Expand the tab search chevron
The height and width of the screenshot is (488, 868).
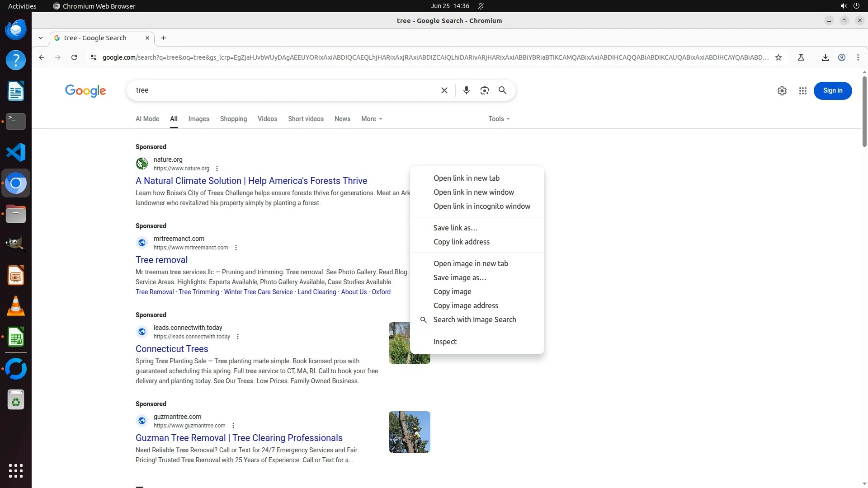pos(41,38)
